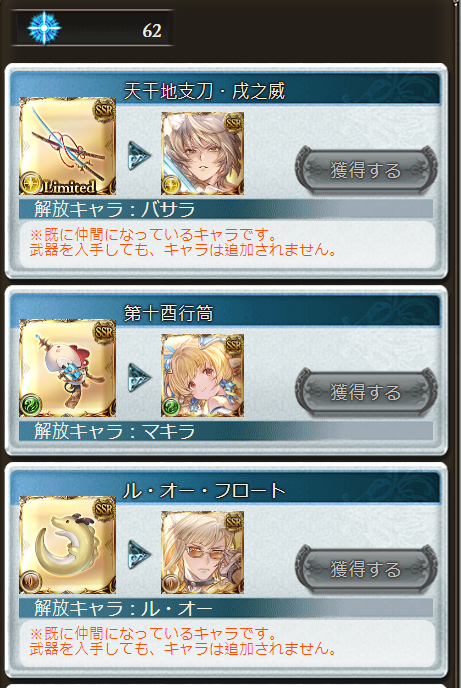
Task: Click the 第十酉行筒 title header
Action: (169, 313)
